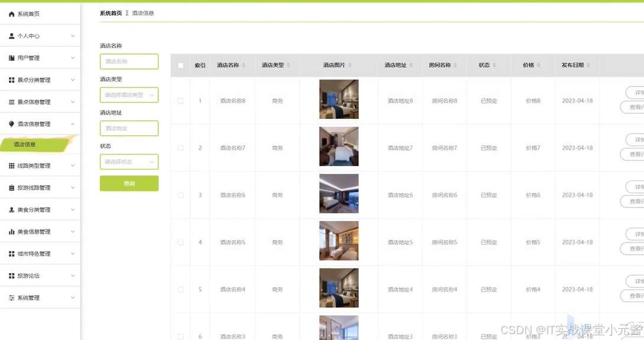The image size is (644, 340).
Task: Check the row checkbox for 酒店名称3
Action: pyautogui.click(x=180, y=336)
